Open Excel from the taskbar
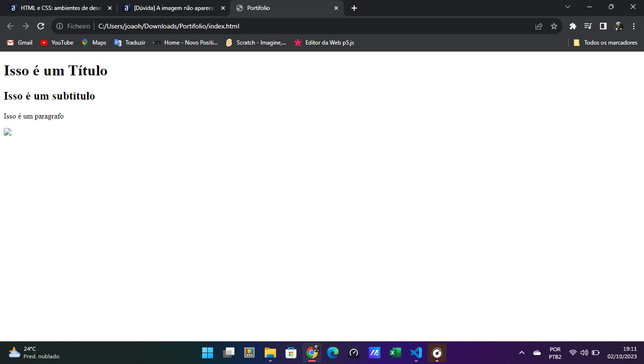644x364 pixels. coord(395,353)
